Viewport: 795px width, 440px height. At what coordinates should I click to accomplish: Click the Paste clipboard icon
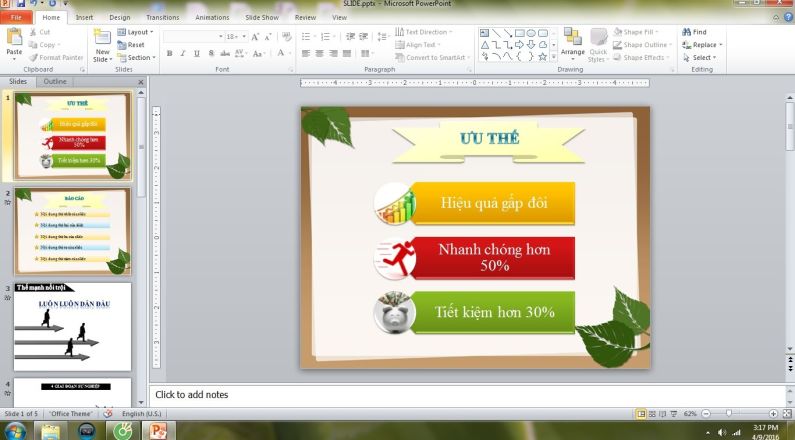(x=14, y=37)
